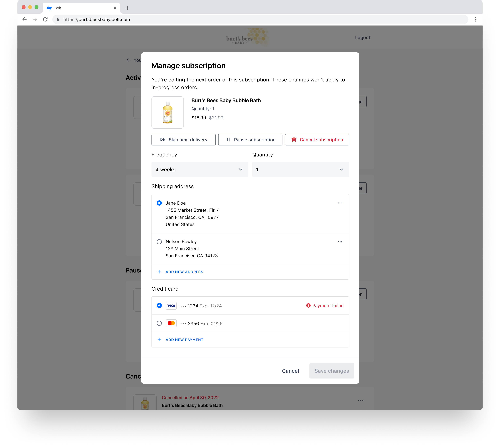Select the Jane Doe shipping address radio
Image resolution: width=500 pixels, height=448 pixels.
(x=159, y=203)
